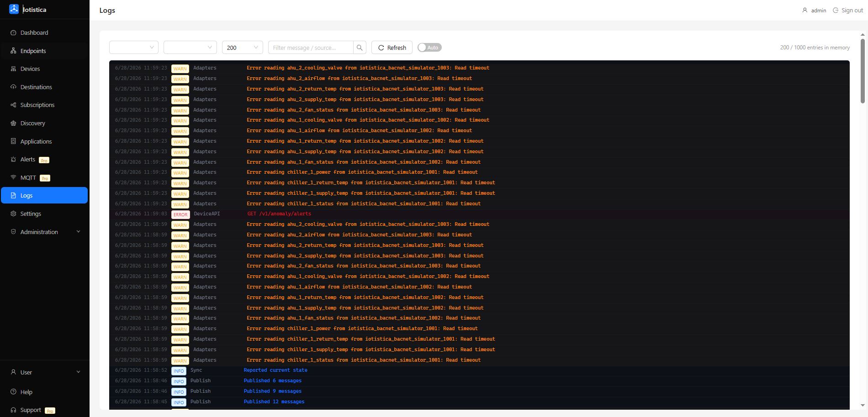Image resolution: width=868 pixels, height=417 pixels.
Task: Click the User person icon in sidebar
Action: pyautogui.click(x=13, y=372)
